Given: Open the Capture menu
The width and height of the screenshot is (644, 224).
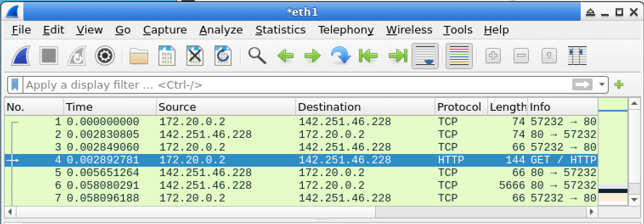Looking at the screenshot, I should pyautogui.click(x=165, y=30).
